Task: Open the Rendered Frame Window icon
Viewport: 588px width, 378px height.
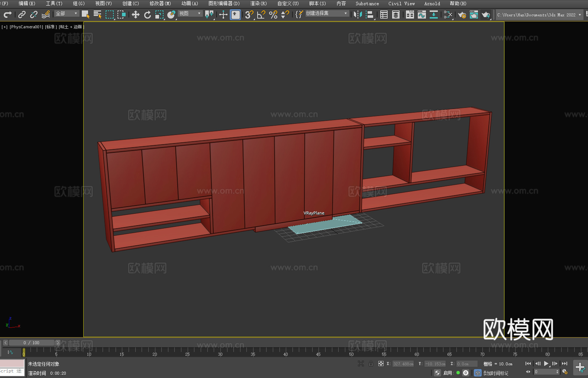Action: (474, 14)
